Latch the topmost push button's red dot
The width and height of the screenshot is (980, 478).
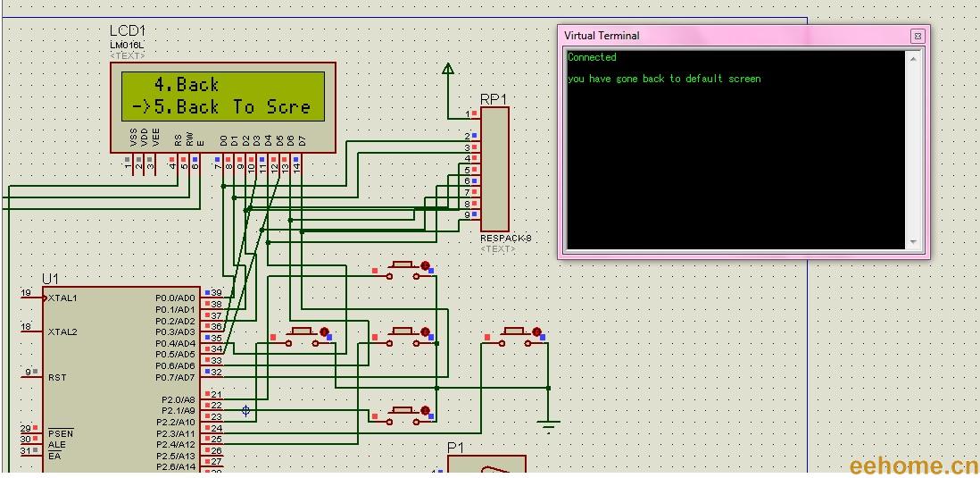(x=425, y=266)
